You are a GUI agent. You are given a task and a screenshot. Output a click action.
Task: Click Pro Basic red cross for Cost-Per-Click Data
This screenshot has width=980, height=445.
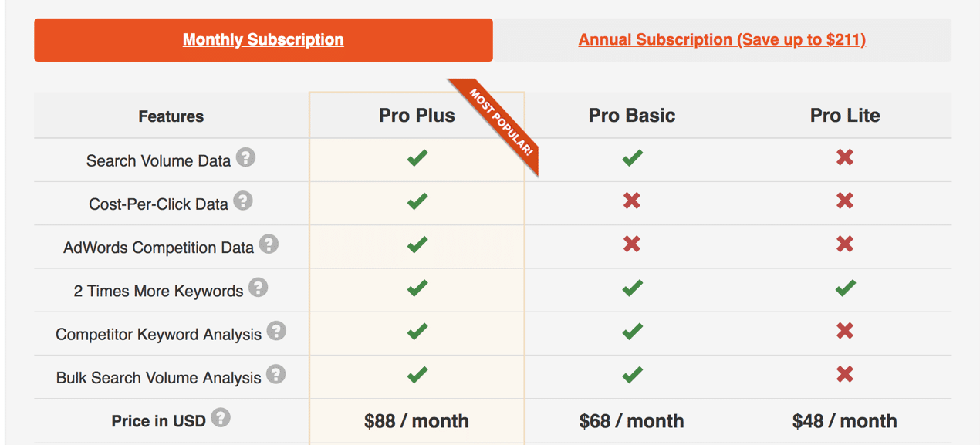(632, 201)
